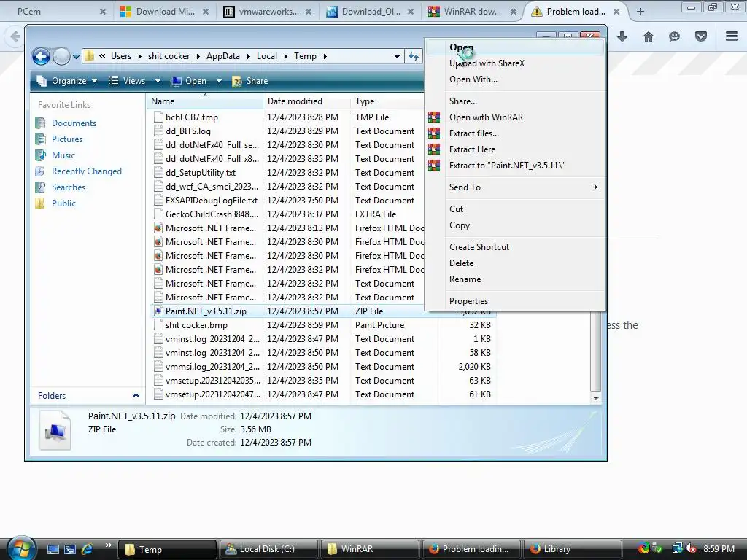Open Searches favorite link
The height and width of the screenshot is (560, 747).
[69, 187]
